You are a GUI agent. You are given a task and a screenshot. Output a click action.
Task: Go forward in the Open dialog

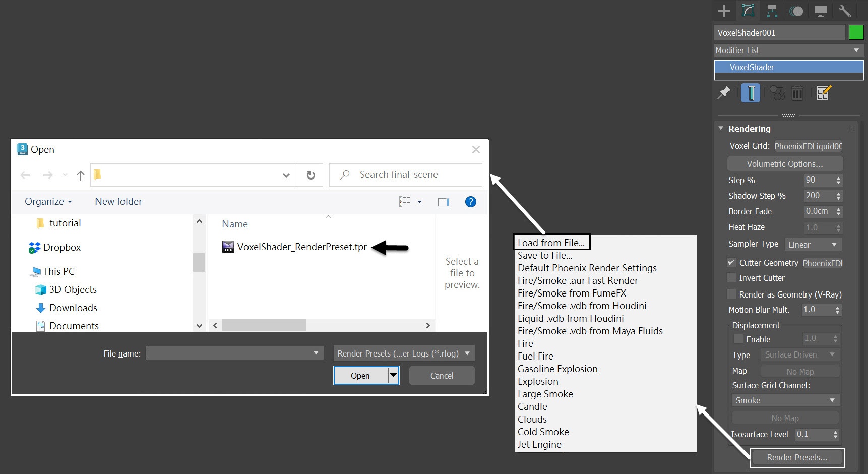coord(48,175)
